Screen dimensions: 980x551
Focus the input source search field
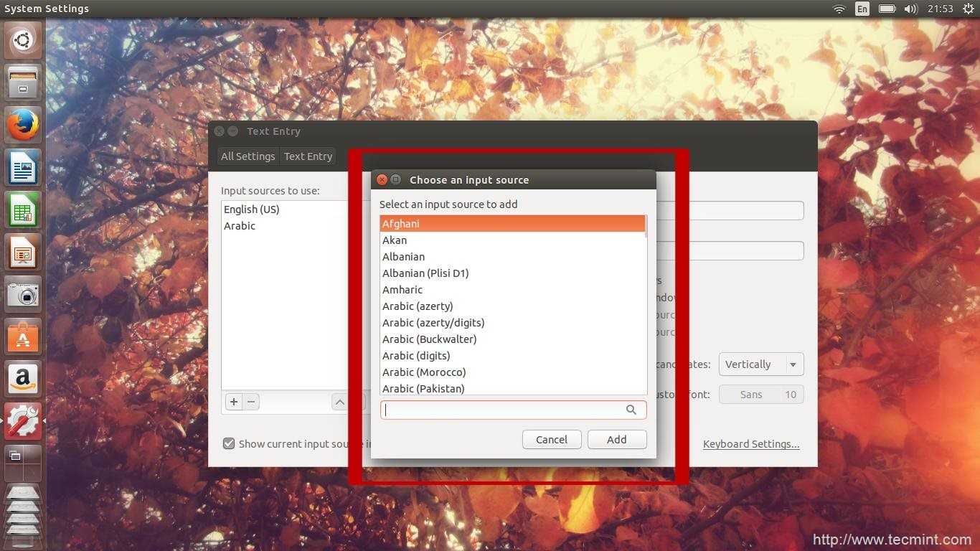(x=513, y=410)
